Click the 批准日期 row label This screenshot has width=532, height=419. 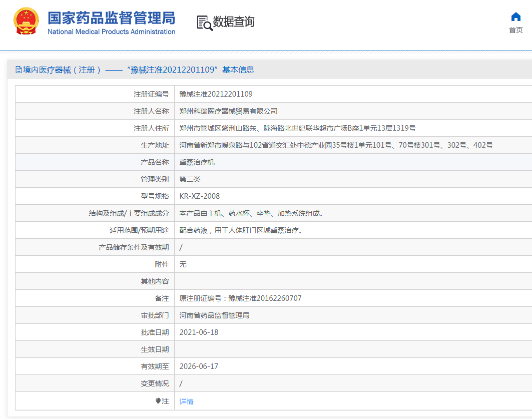(x=155, y=332)
